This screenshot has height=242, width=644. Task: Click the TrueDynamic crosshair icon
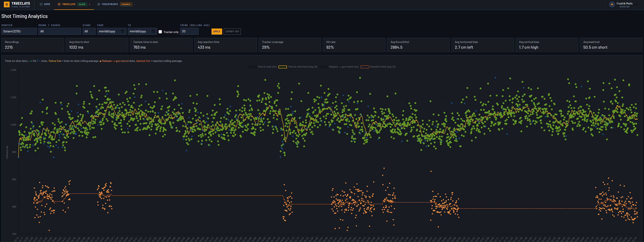tap(99, 4)
